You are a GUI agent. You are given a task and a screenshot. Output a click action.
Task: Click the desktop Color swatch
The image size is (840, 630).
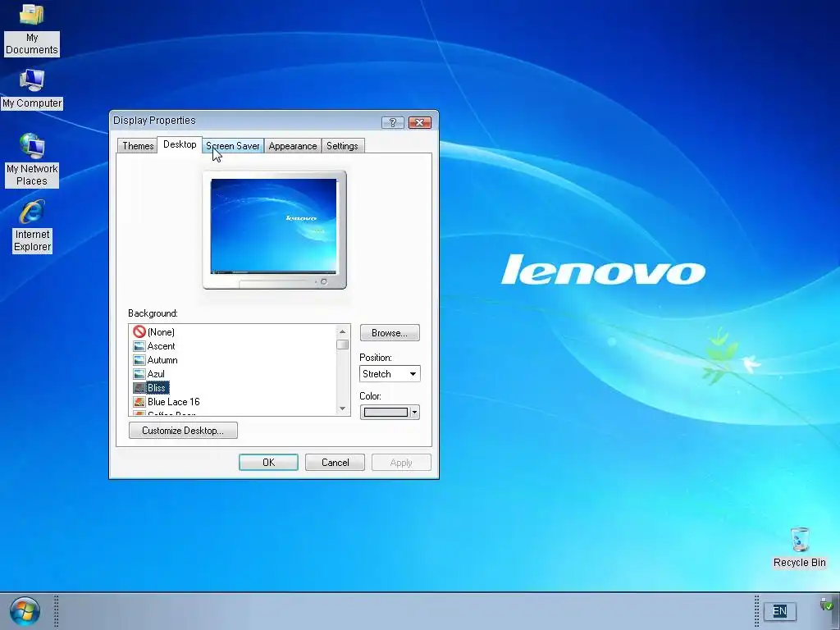386,412
